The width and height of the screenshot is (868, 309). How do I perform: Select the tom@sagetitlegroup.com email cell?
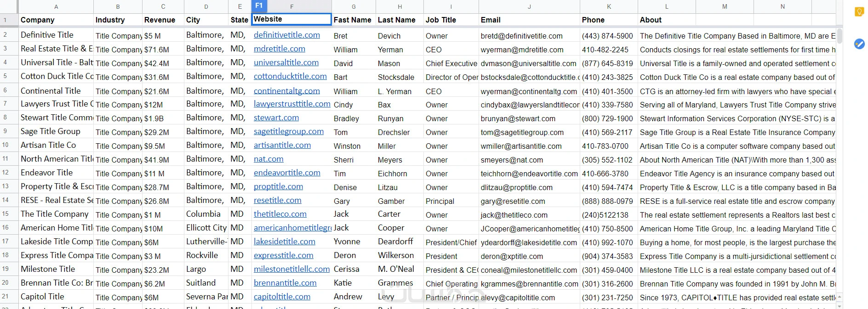(529, 132)
